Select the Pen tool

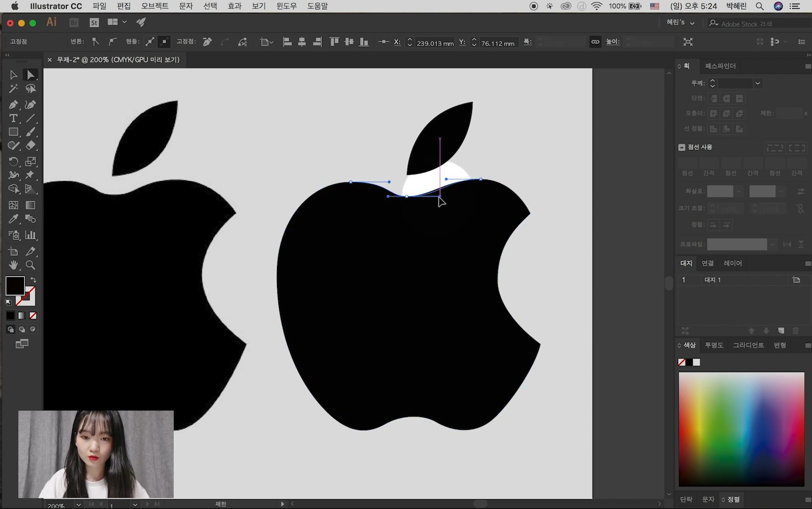click(13, 105)
